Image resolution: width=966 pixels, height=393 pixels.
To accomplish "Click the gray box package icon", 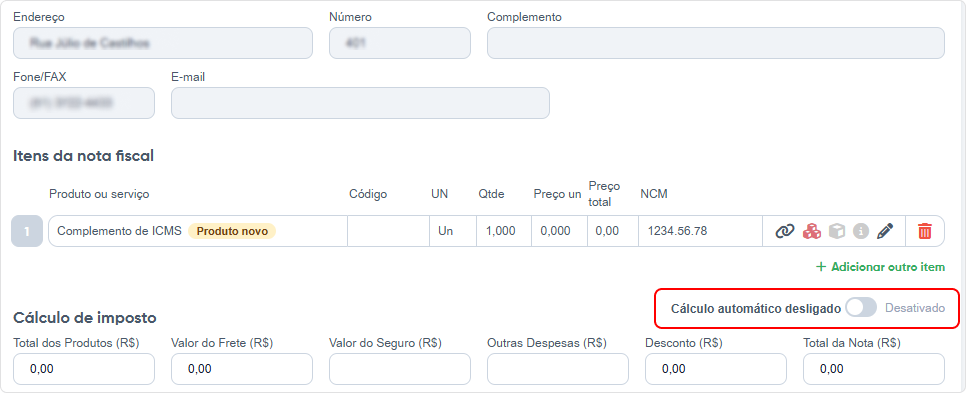I will tap(837, 231).
